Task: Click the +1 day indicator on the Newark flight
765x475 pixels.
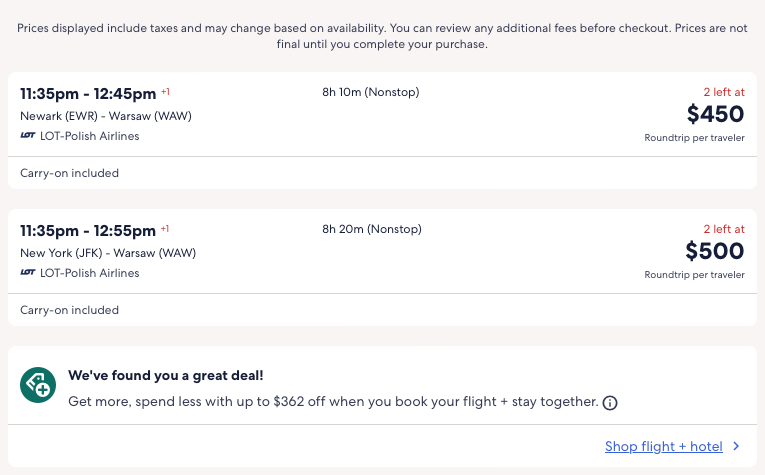Action: tap(165, 92)
